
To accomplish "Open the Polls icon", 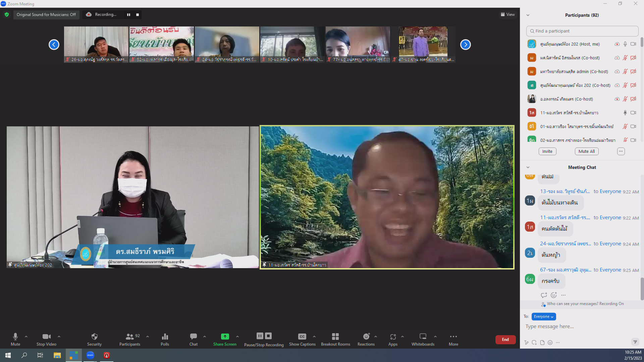I will [165, 336].
